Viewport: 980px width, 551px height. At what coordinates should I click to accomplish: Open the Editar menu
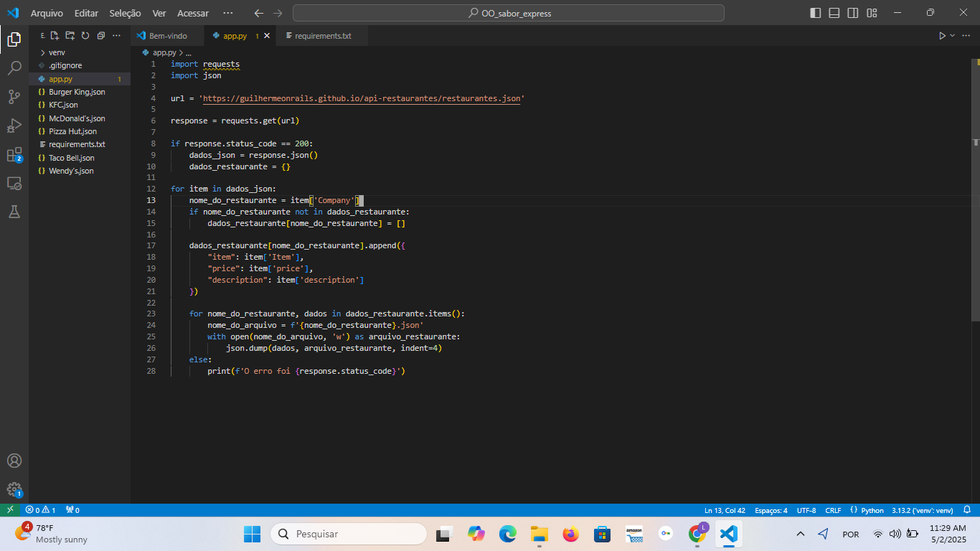pyautogui.click(x=86, y=13)
